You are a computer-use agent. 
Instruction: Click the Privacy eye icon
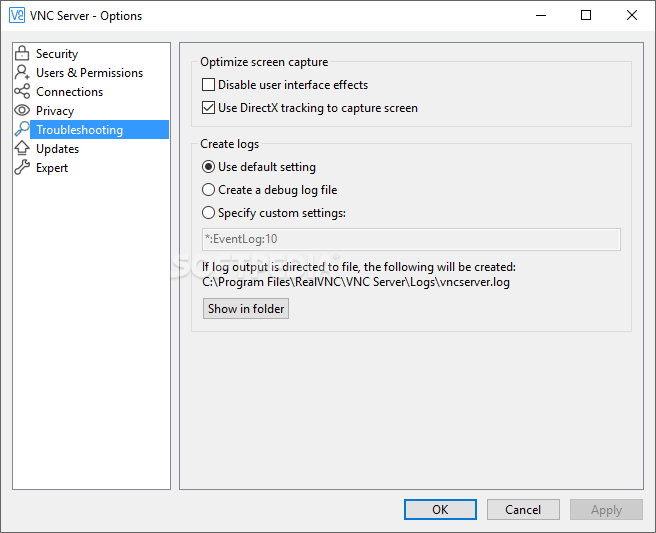22,110
